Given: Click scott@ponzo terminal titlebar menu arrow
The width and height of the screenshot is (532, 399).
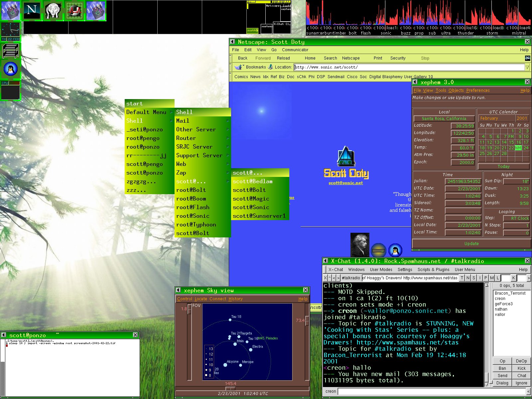Looking at the screenshot, I should [4, 335].
